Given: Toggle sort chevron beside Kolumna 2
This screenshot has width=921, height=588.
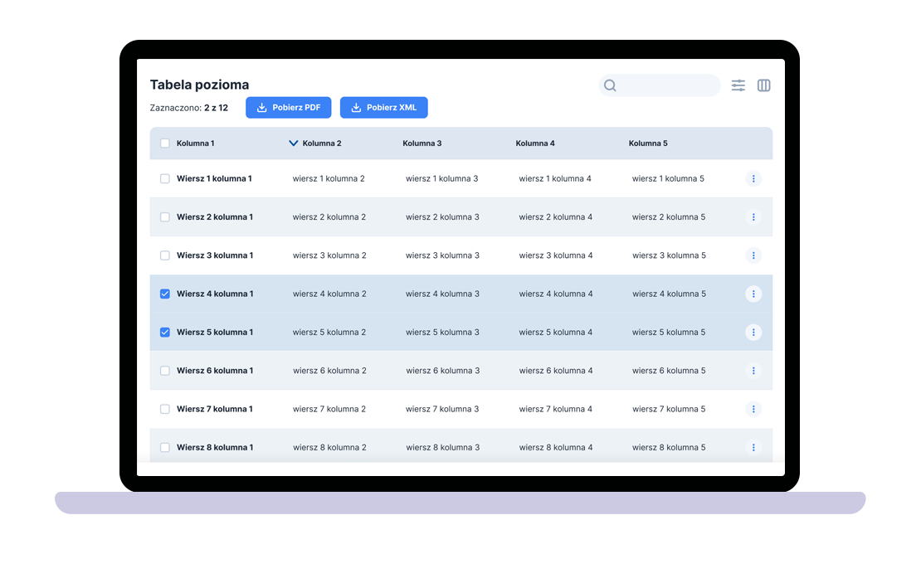Looking at the screenshot, I should pos(293,143).
